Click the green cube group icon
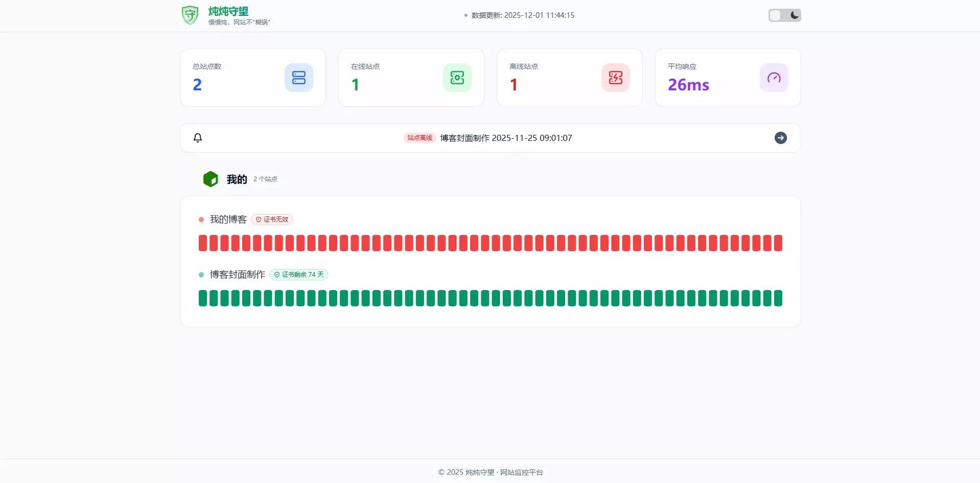The width and height of the screenshot is (980, 483). pos(211,179)
